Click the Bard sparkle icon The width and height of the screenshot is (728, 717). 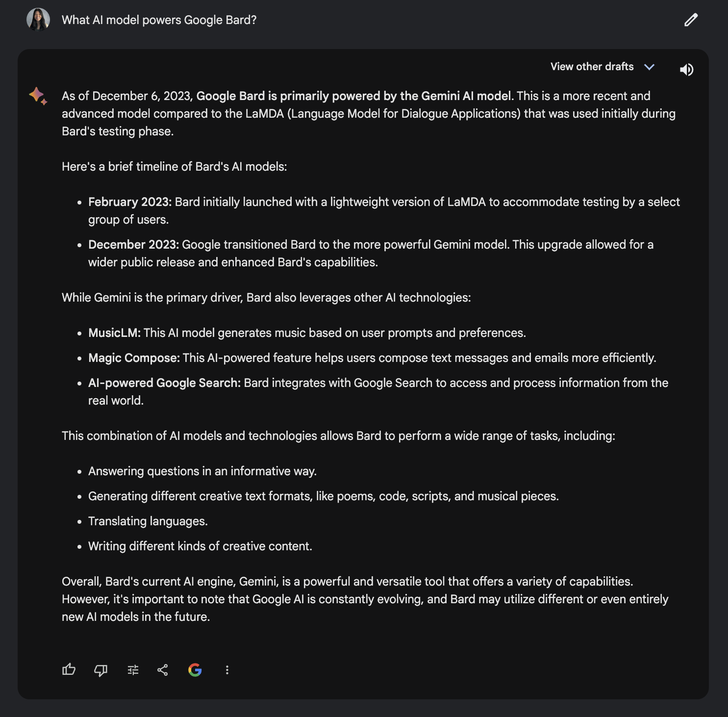38,95
